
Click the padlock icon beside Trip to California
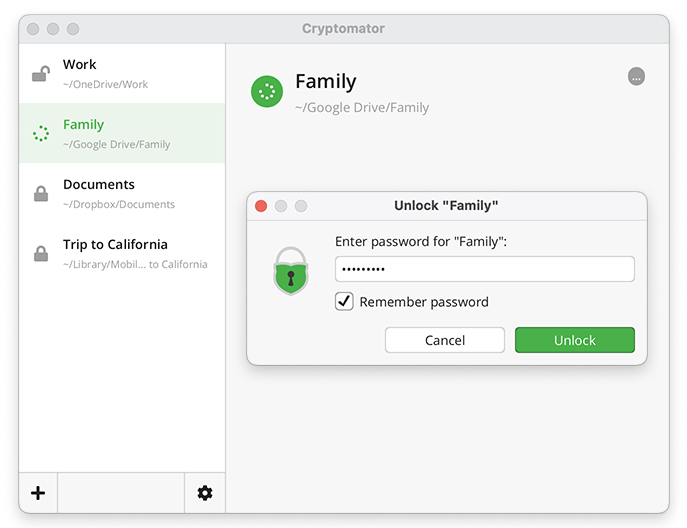(41, 254)
